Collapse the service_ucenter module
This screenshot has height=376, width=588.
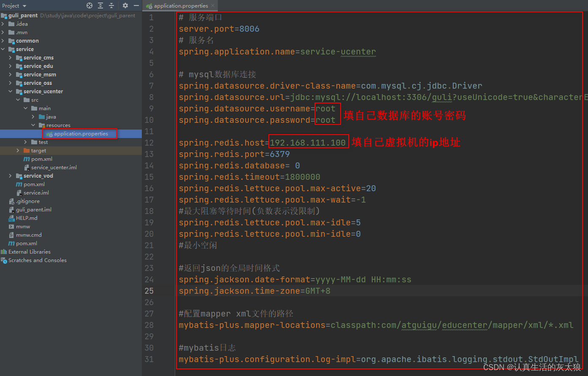click(x=11, y=92)
